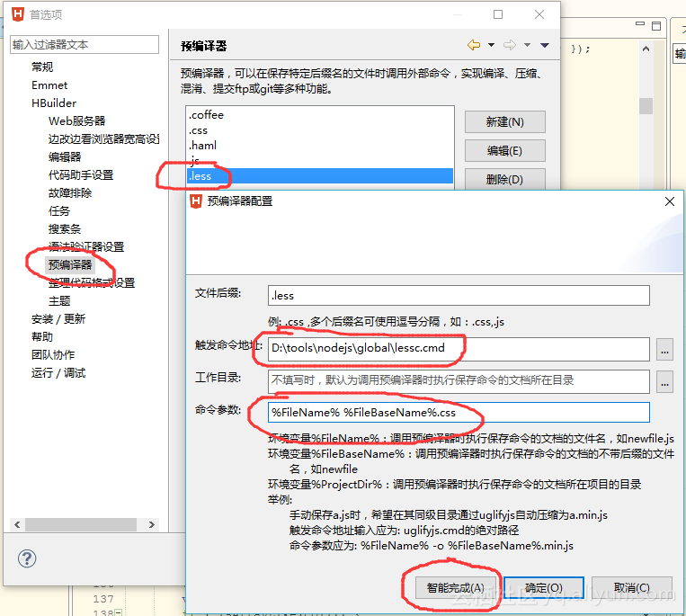Image resolution: width=686 pixels, height=616 pixels.
Task: Select .less in the precompiler list
Action: pyautogui.click(x=319, y=176)
